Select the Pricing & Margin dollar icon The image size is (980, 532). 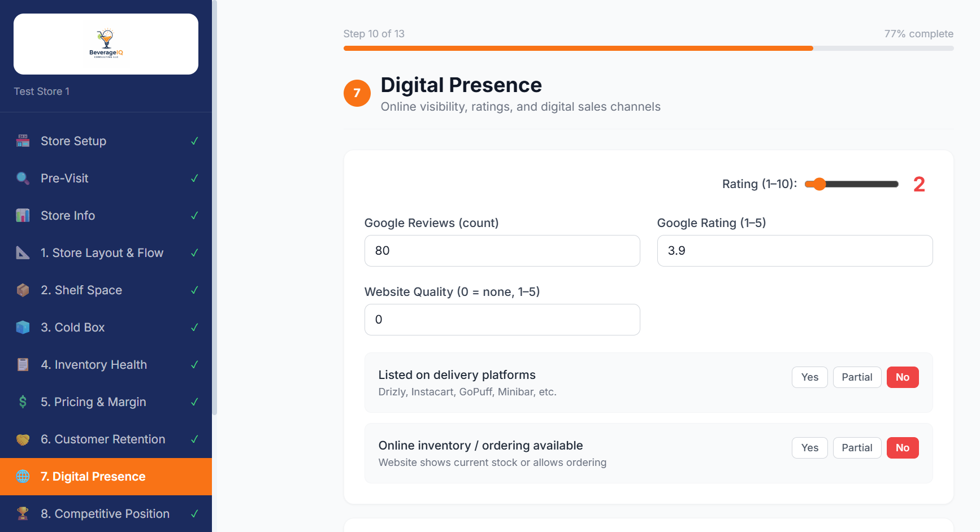point(23,402)
